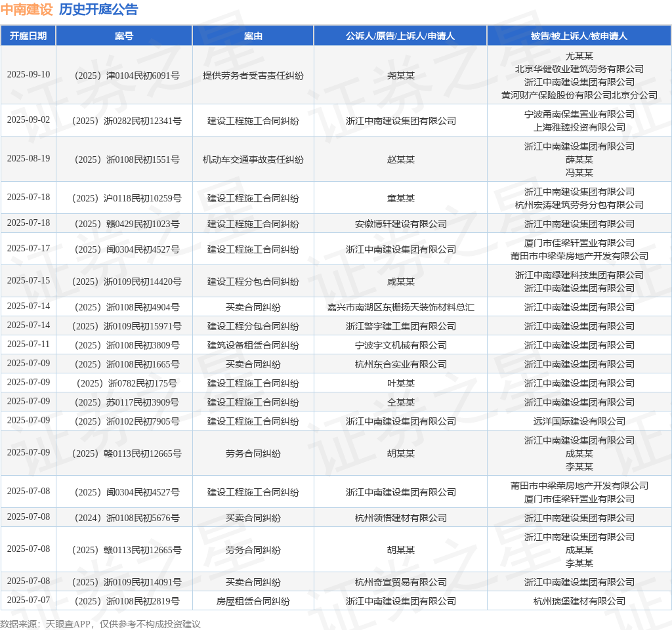Click plaintiff 嘉兴市南湖区东栅扬天装饰材料总汇
Image resolution: width=672 pixels, height=630 pixels.
click(x=401, y=308)
